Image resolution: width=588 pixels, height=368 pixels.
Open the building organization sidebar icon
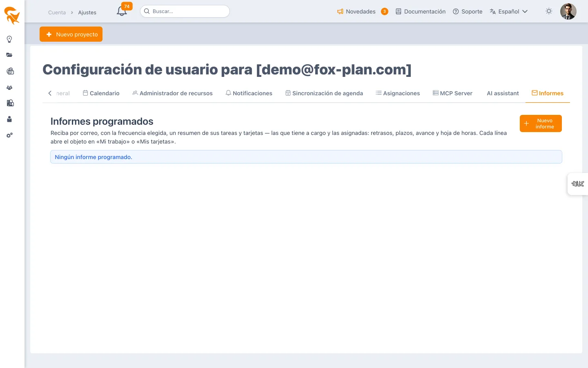[10, 103]
